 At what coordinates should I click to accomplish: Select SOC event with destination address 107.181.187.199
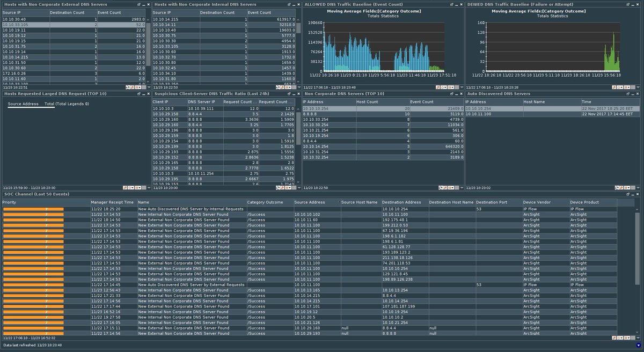tap(309, 306)
